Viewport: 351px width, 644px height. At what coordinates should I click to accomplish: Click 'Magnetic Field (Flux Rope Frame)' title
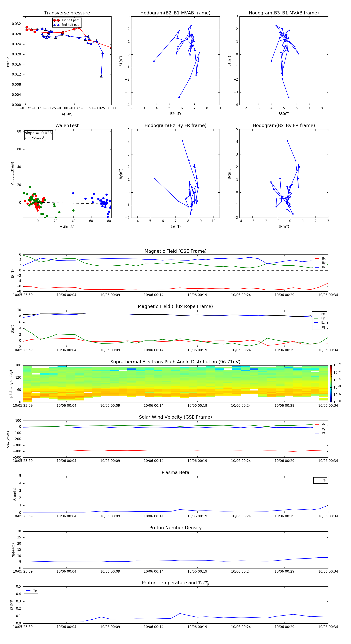[175, 307]
